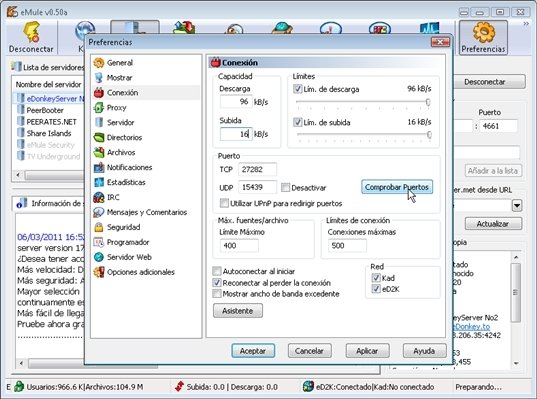Click the Subida capacity input field
The height and width of the screenshot is (399, 537).
click(x=236, y=134)
